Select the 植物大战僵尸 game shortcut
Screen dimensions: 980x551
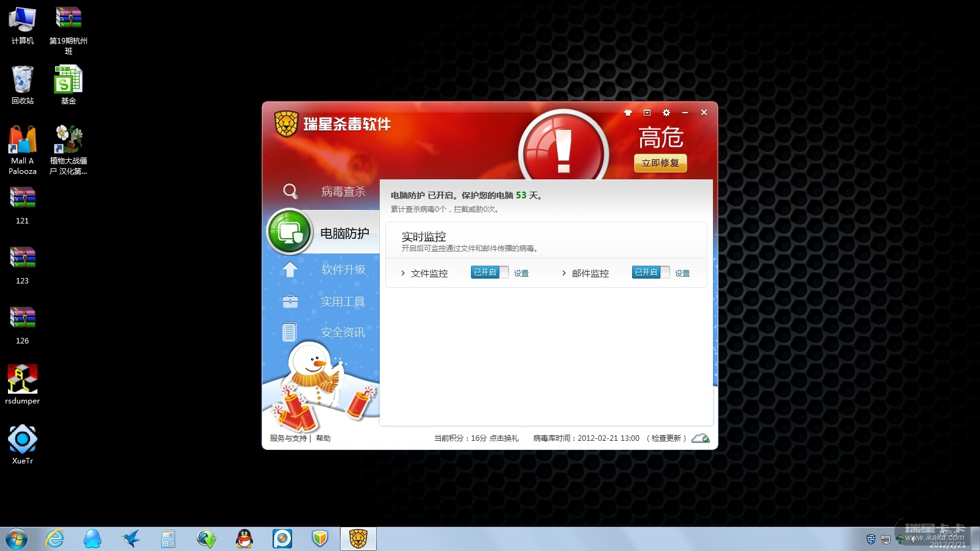coord(69,150)
